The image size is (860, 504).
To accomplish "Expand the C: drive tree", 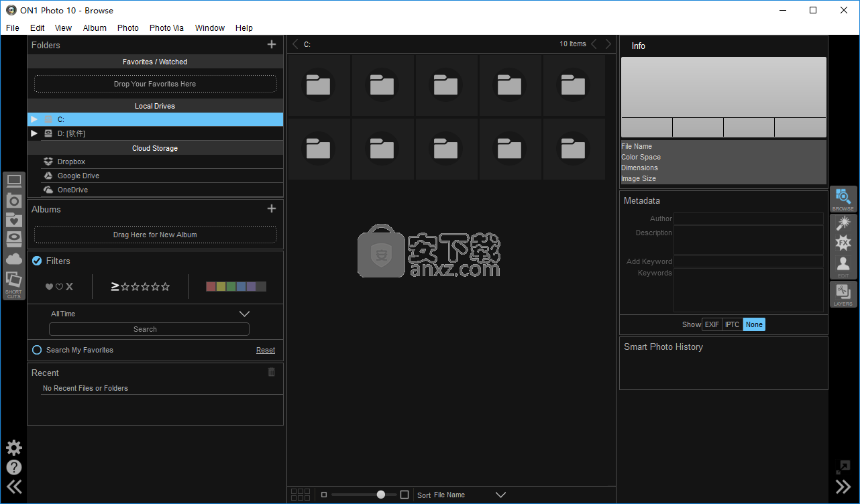I will point(34,119).
